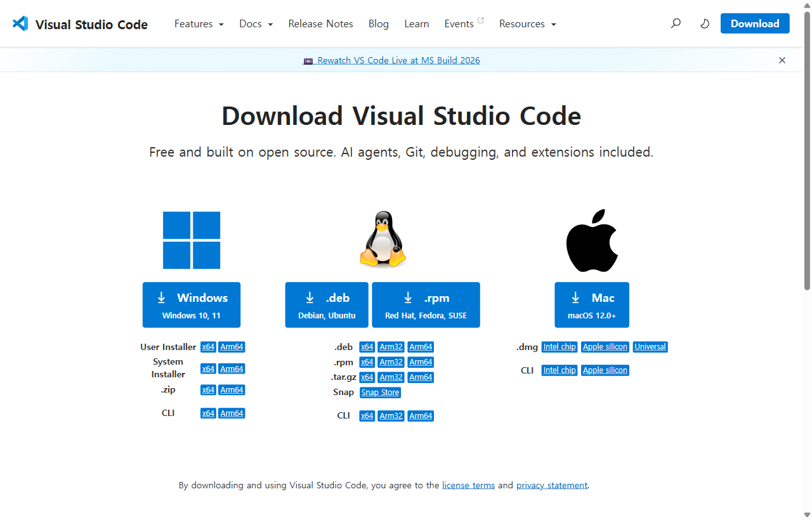Select Apple silicon for Mac .dmg

(605, 347)
